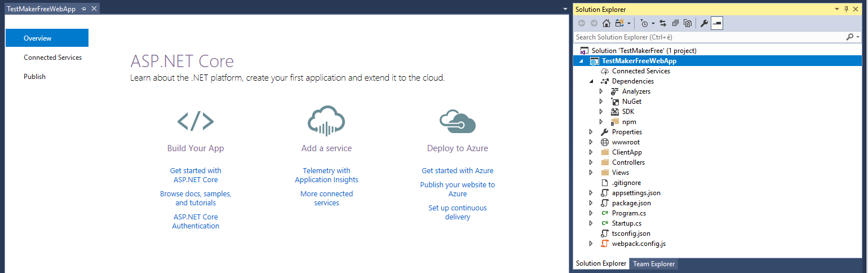Click the webpack.config.js file icon
The height and width of the screenshot is (273, 868).
(605, 244)
